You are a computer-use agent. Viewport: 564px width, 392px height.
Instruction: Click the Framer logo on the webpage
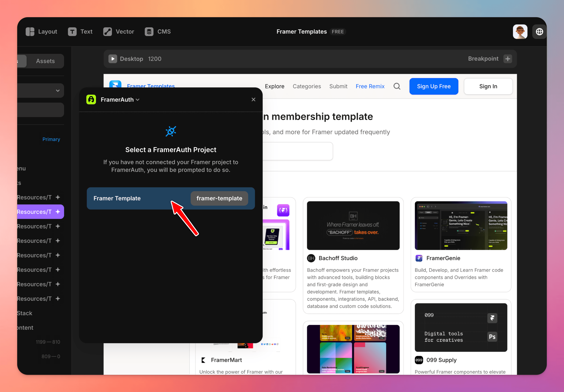(115, 84)
